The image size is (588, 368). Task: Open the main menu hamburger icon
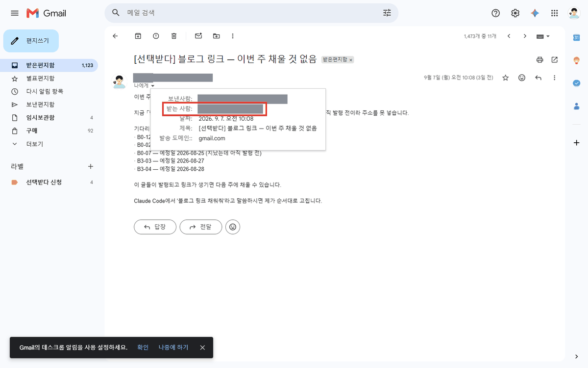tap(15, 13)
